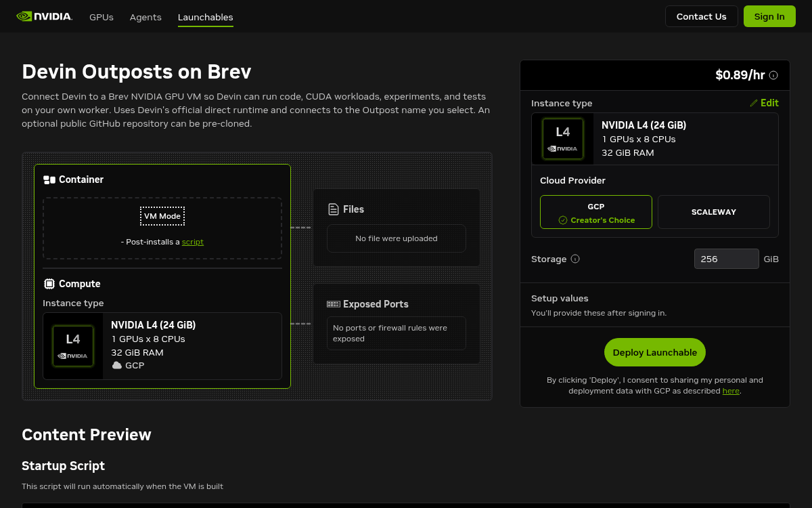Click the Contact Us button

click(x=701, y=16)
